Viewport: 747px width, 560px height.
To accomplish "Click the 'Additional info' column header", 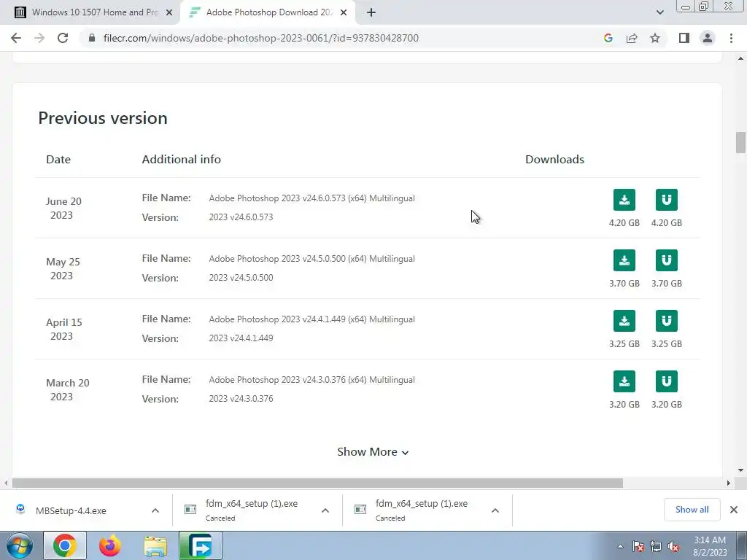I will click(x=182, y=159).
